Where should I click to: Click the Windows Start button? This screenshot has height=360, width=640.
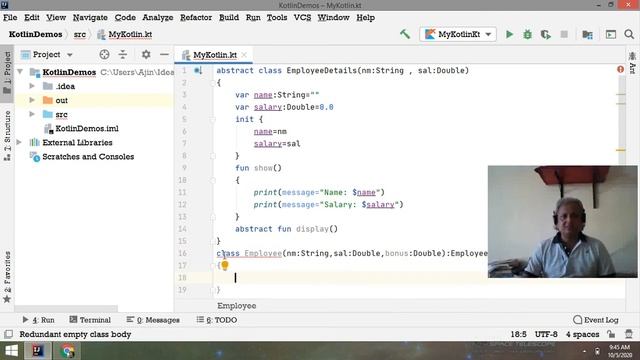11,351
